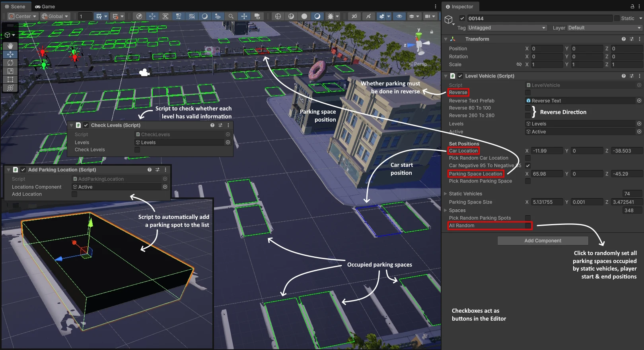Toggle the Inspector lock icon
The height and width of the screenshot is (350, 644).
point(632,6)
